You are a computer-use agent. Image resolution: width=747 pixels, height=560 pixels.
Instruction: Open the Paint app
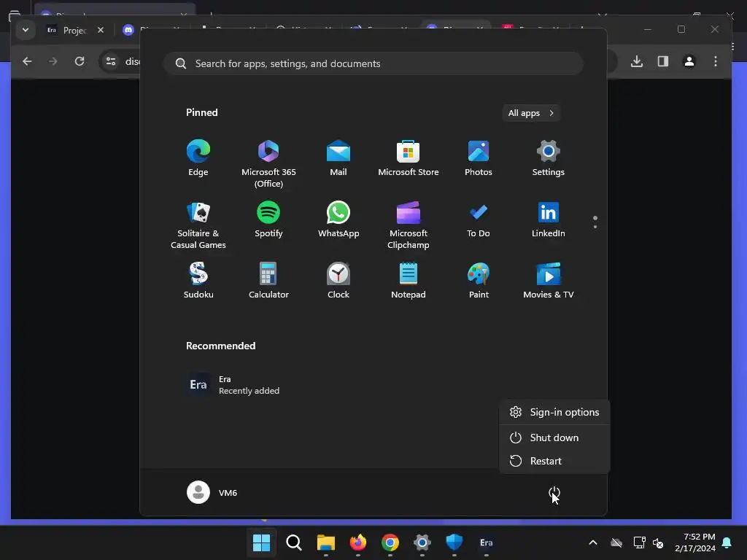click(x=479, y=281)
